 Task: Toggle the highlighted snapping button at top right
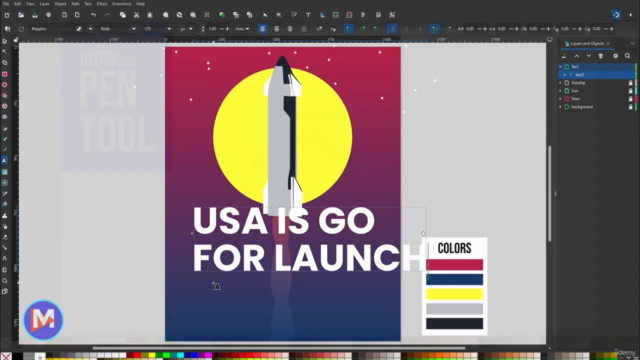pos(616,15)
